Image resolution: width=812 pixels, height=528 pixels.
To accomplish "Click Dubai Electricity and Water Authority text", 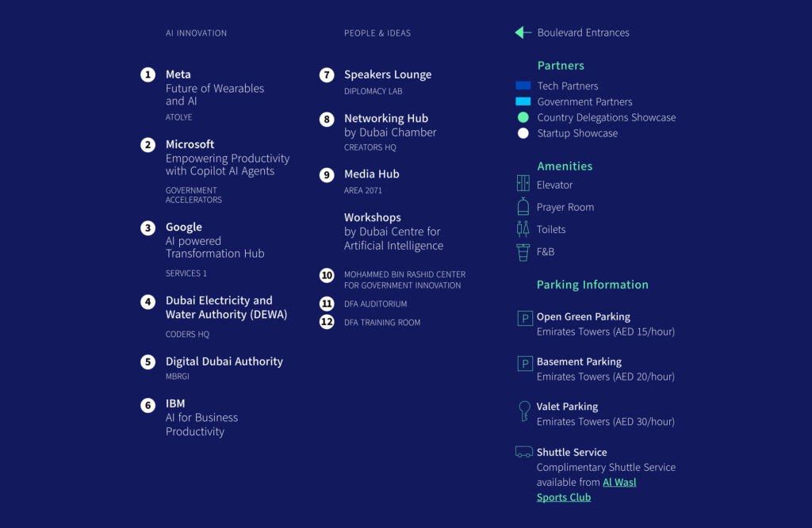I will point(226,308).
